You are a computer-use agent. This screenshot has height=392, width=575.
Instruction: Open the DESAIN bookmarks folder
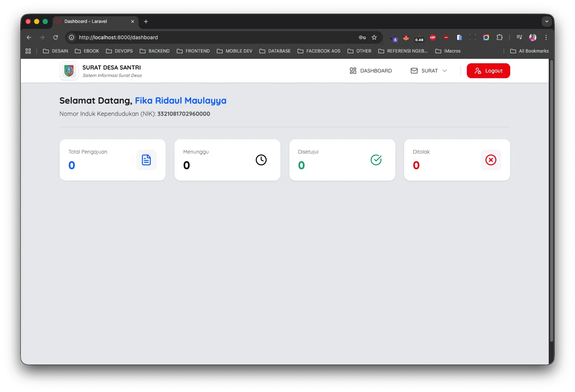[x=56, y=51]
